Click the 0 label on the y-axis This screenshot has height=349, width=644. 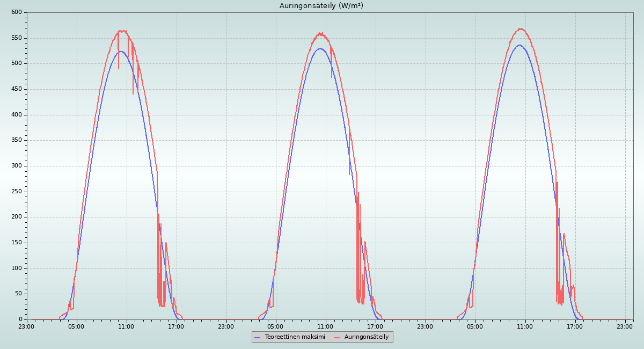click(20, 319)
